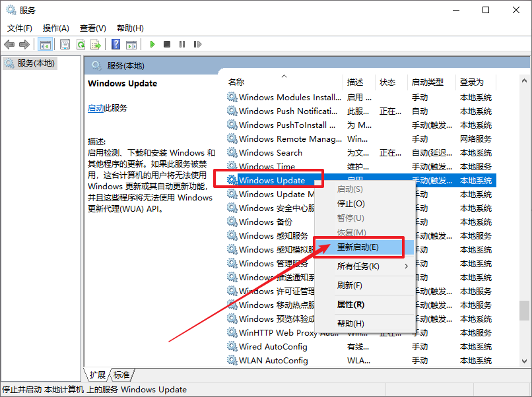Click the Pause Service toolbar icon

point(182,44)
